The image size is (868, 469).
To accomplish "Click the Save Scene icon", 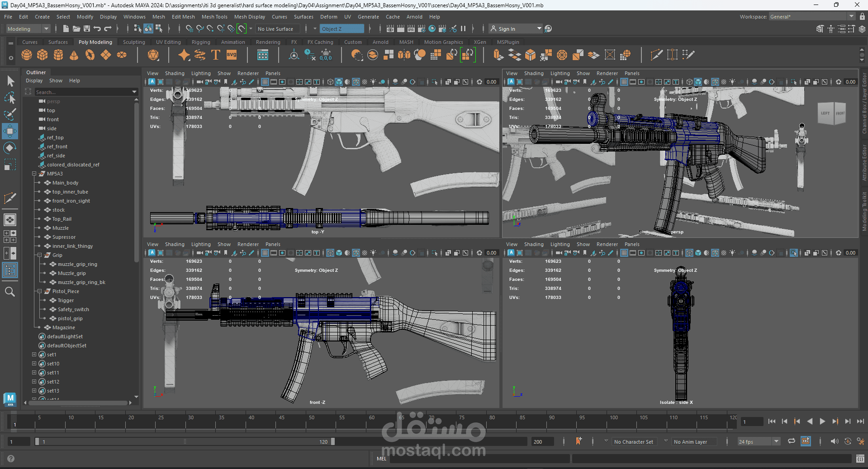I will pos(87,29).
